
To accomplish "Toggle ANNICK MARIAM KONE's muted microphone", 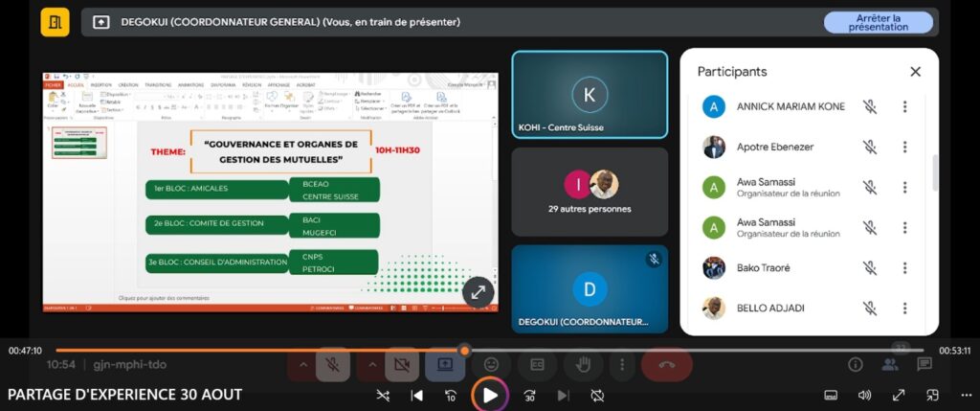I will 869,107.
